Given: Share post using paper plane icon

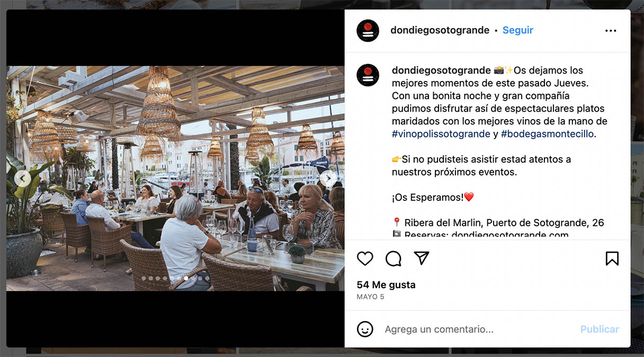Looking at the screenshot, I should (422, 258).
